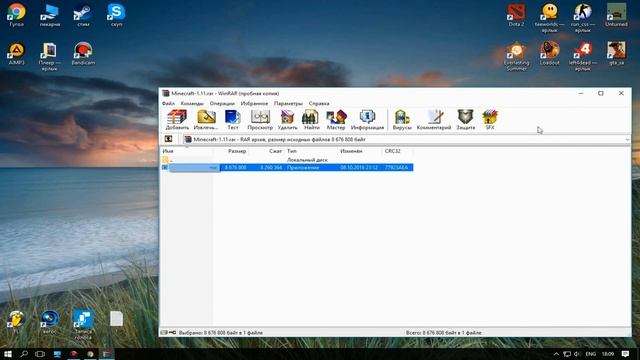Click the Добавить (Add) toolbar icon
Image resolution: width=640 pixels, height=360 pixels.
click(x=177, y=120)
